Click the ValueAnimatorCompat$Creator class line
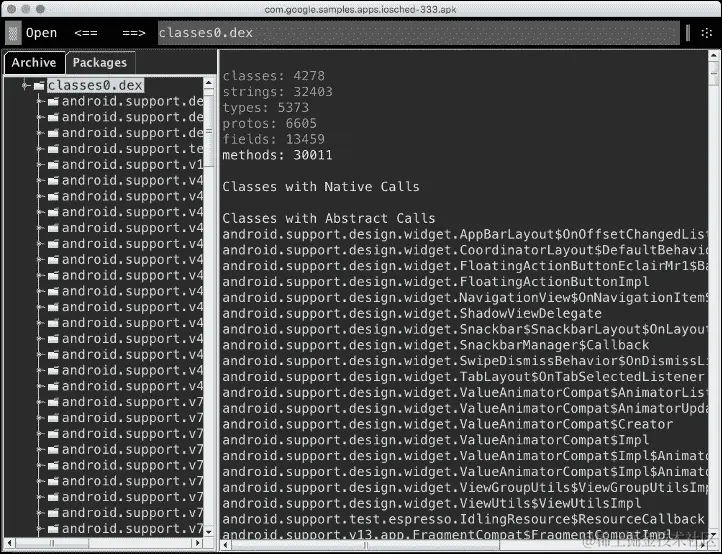This screenshot has height=554, width=722. click(448, 424)
